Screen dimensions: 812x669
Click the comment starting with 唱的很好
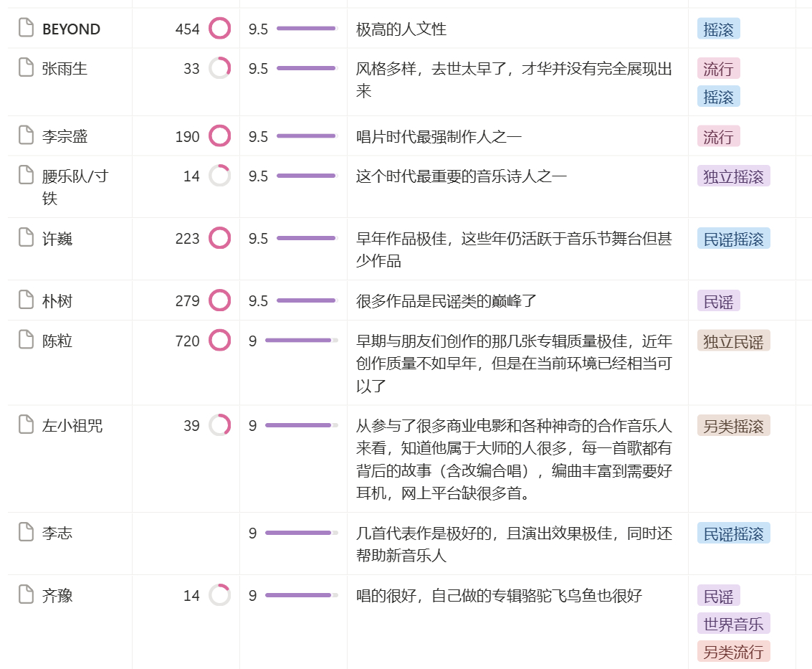[x=500, y=595]
